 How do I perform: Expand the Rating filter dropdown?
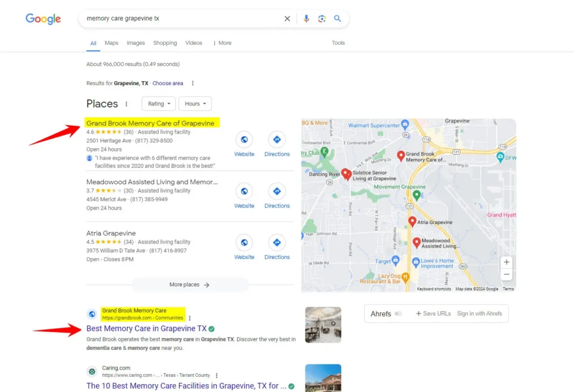[159, 104]
